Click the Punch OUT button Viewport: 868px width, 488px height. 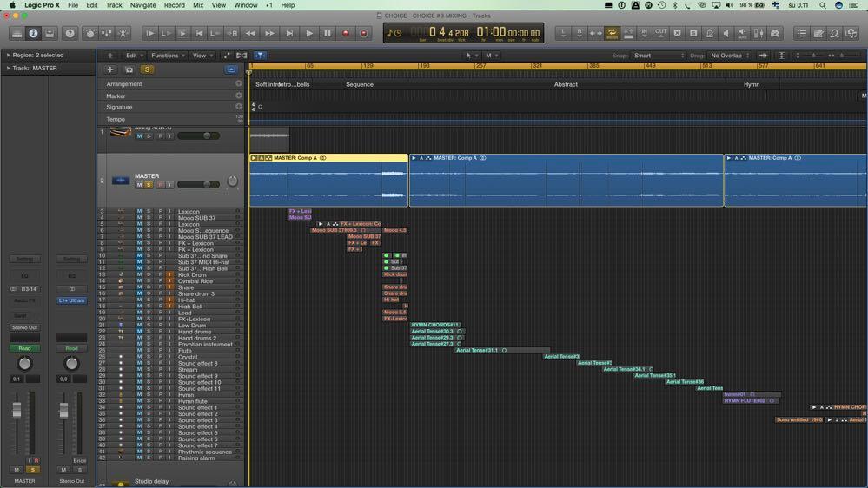pos(660,33)
